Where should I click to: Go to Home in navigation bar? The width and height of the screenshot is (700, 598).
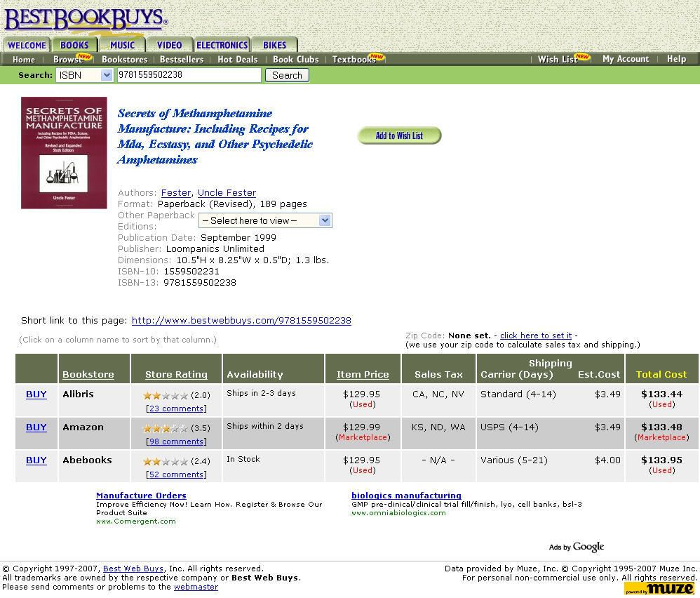tap(24, 60)
